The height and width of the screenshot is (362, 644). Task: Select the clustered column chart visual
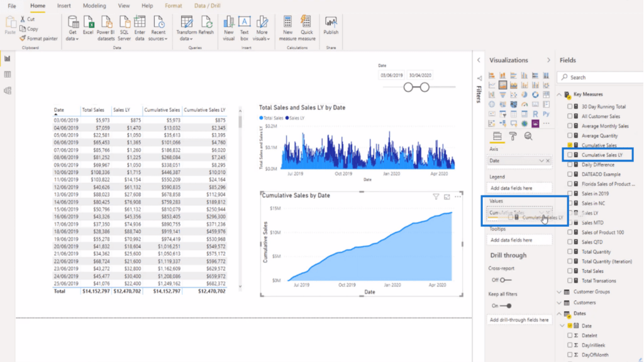click(525, 75)
